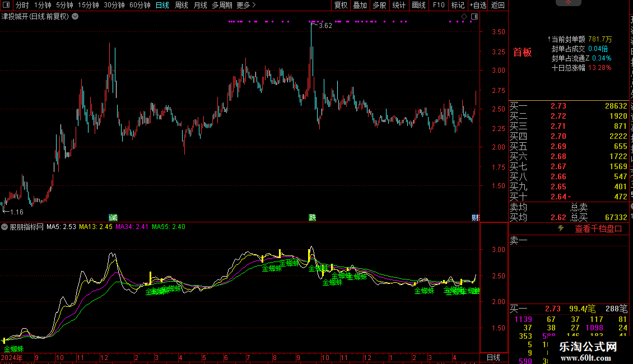Click the 跌 event marker on chart
This screenshot has height=364, width=633.
click(x=313, y=217)
